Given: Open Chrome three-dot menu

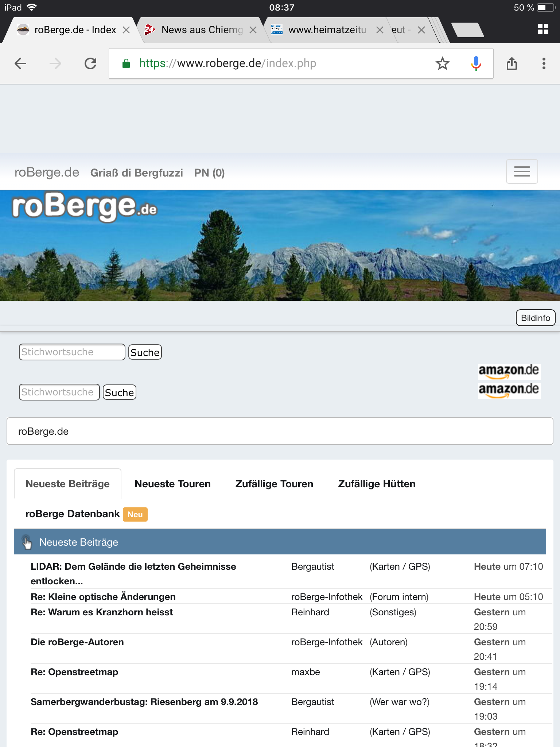Looking at the screenshot, I should [x=544, y=63].
